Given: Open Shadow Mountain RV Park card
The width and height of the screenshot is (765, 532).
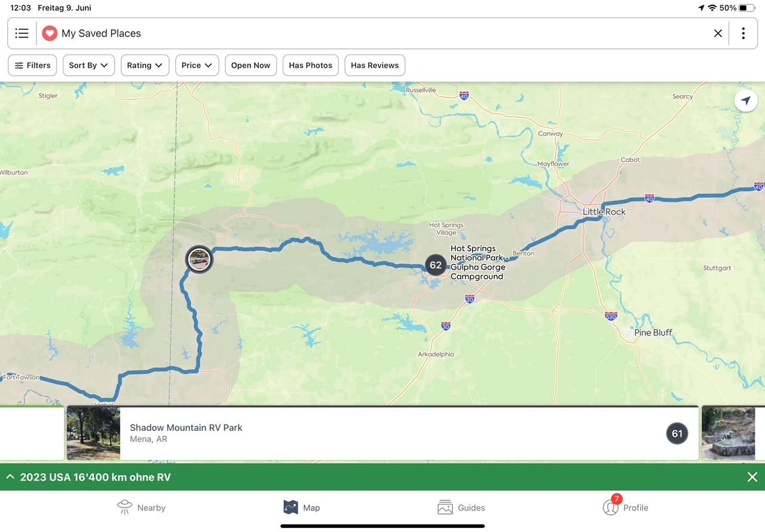Looking at the screenshot, I should (382, 433).
